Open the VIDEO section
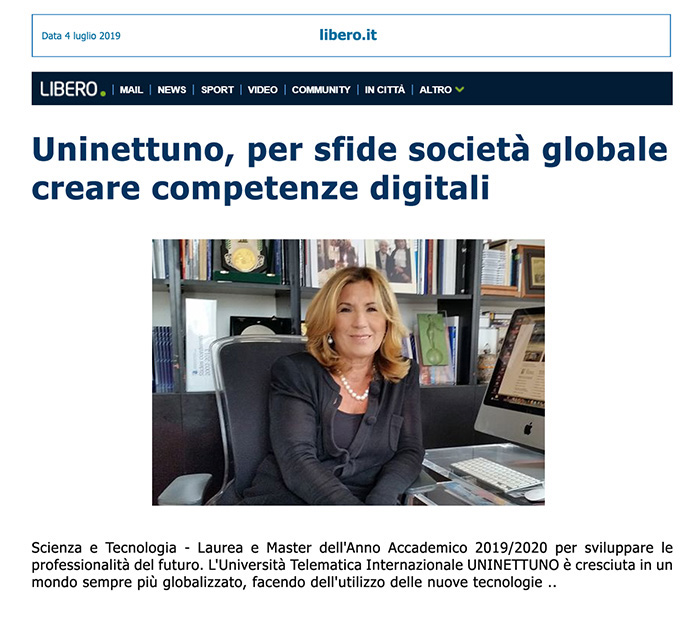 pos(262,90)
